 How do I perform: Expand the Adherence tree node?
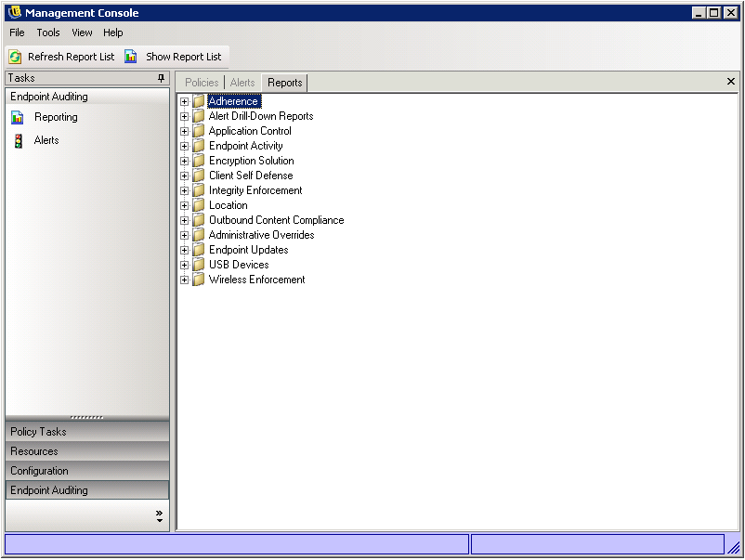coord(184,101)
